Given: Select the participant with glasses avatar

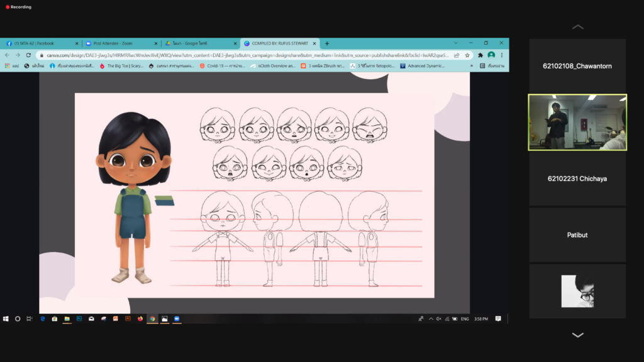Looking at the screenshot, I should click(577, 291).
